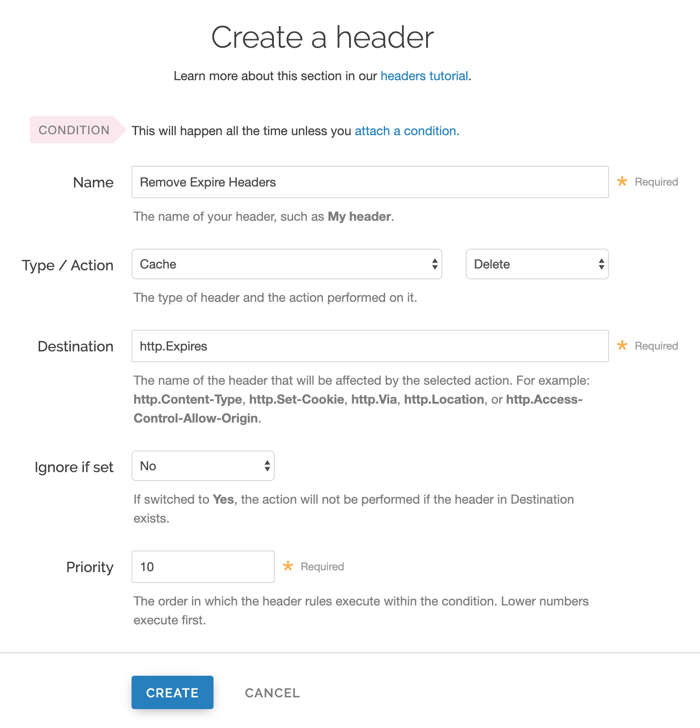Click the required asterisk beside Name field
The width and height of the screenshot is (700, 728).
click(x=622, y=182)
